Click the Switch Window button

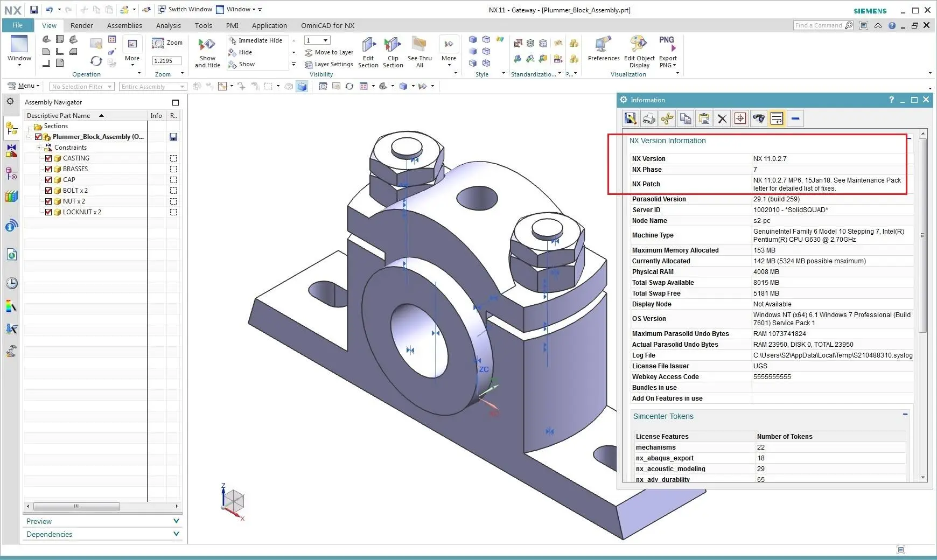(185, 9)
